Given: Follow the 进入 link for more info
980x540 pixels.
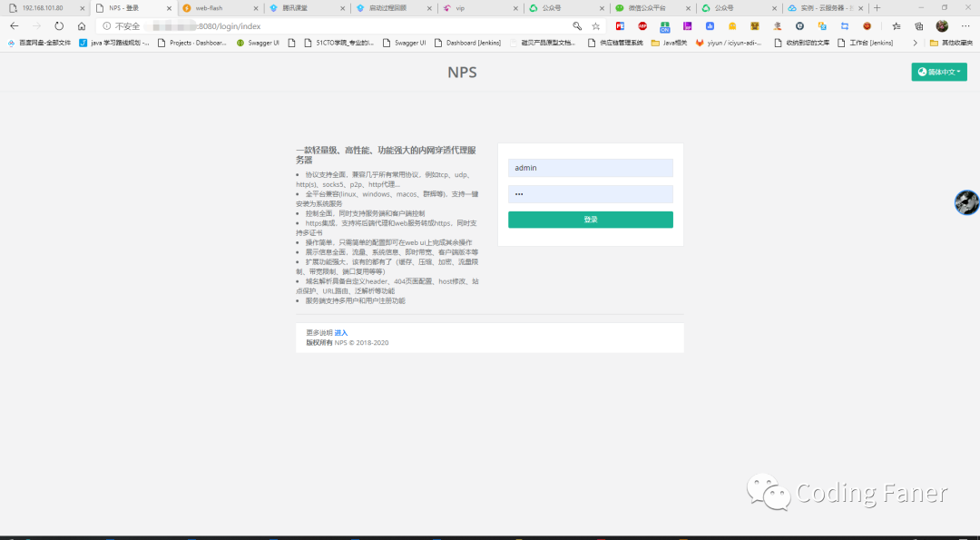Looking at the screenshot, I should click(x=340, y=333).
